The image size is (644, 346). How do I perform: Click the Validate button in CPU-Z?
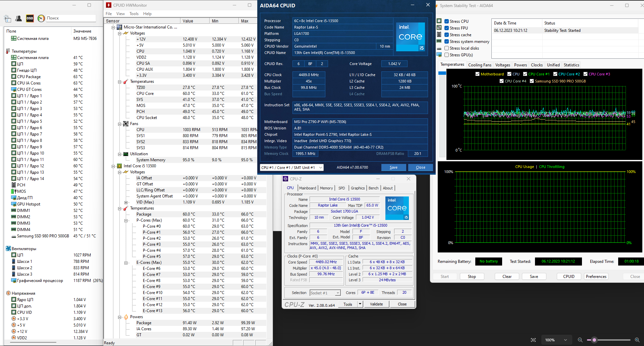coord(376,304)
